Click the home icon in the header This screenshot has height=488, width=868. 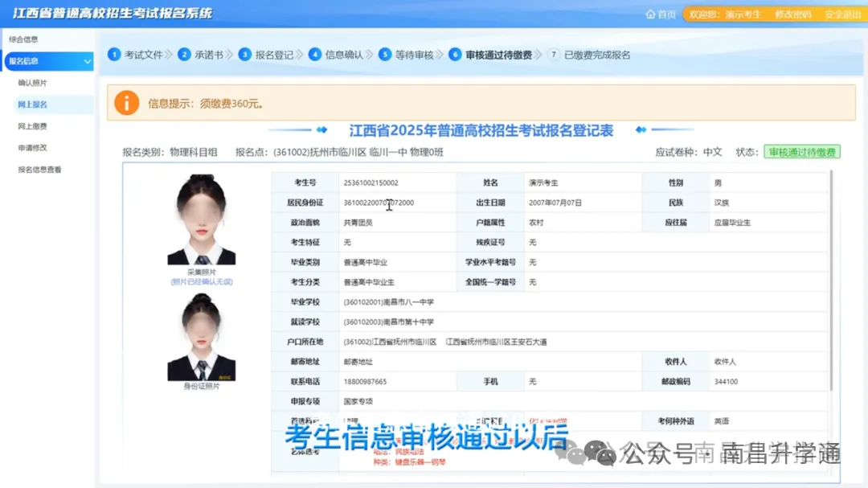click(x=650, y=14)
